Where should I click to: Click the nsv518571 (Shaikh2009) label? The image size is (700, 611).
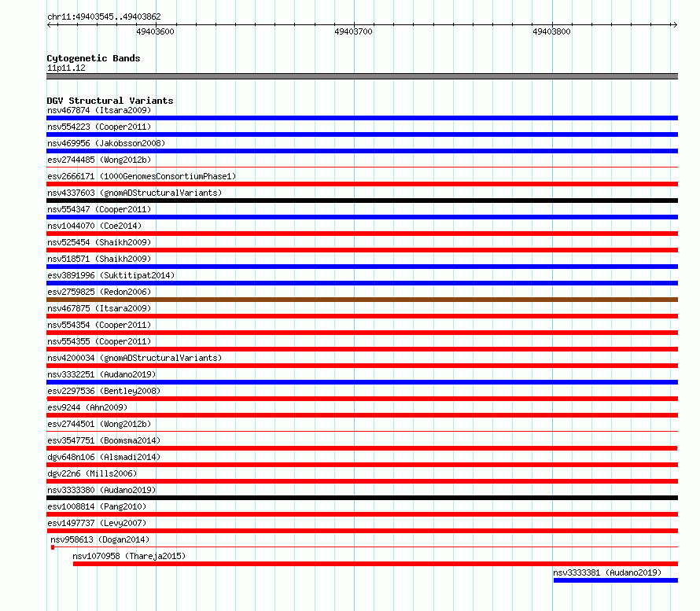[x=99, y=259]
